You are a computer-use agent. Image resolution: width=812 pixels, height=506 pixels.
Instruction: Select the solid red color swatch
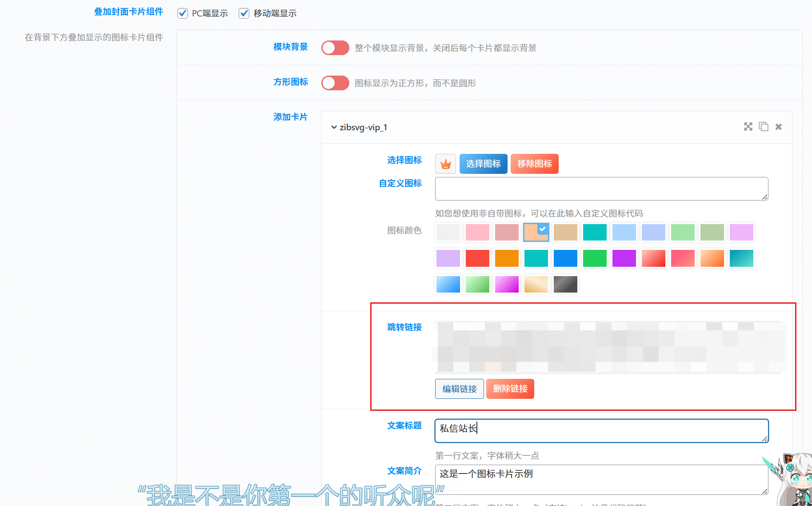tap(477, 258)
